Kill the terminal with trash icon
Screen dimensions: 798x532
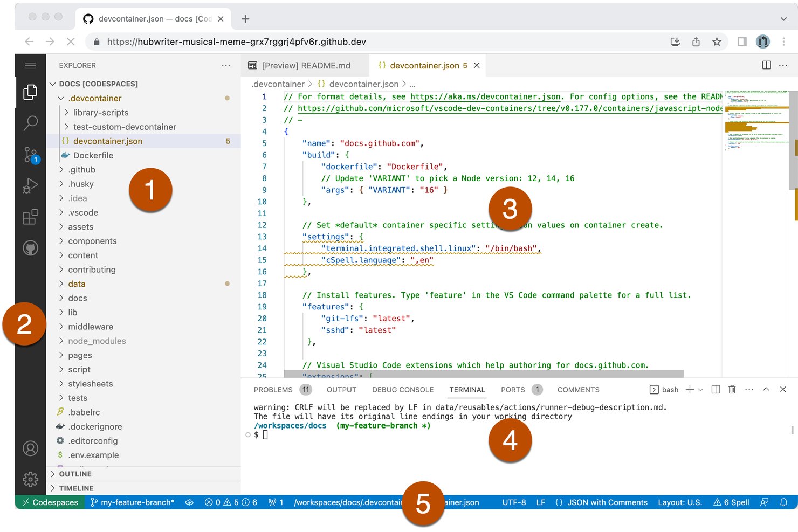click(732, 390)
